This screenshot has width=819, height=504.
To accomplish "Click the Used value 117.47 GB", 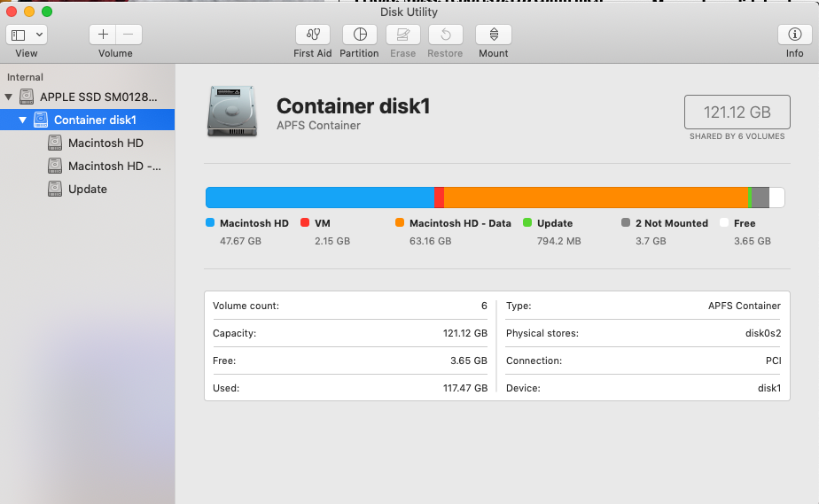I will (x=464, y=388).
